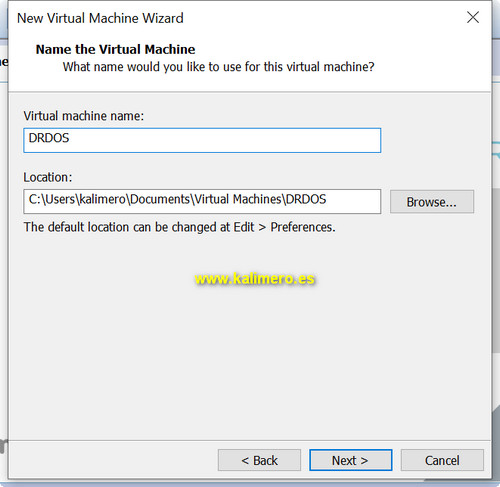Image resolution: width=500 pixels, height=487 pixels.
Task: Place cursor after DRDOS in name field
Action: (70, 138)
